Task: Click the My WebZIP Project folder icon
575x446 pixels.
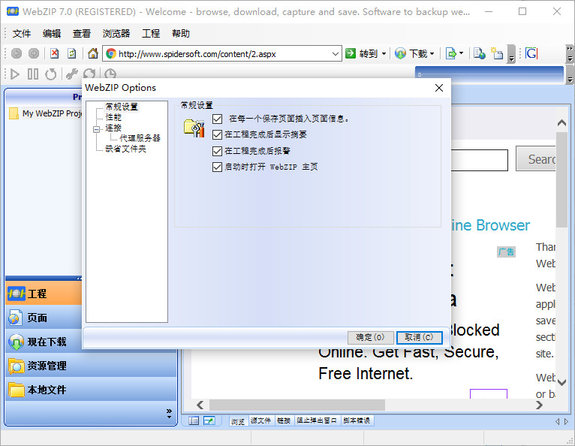Action: [x=14, y=113]
